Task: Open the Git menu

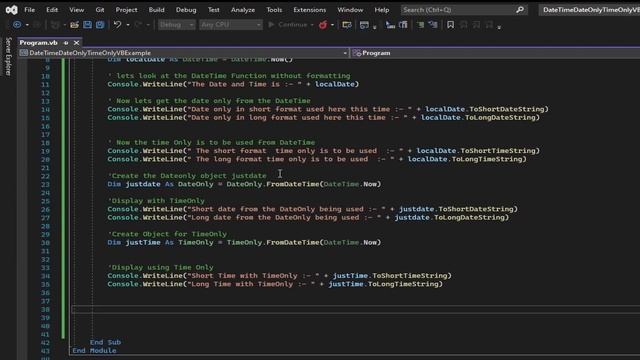Action: click(x=100, y=10)
